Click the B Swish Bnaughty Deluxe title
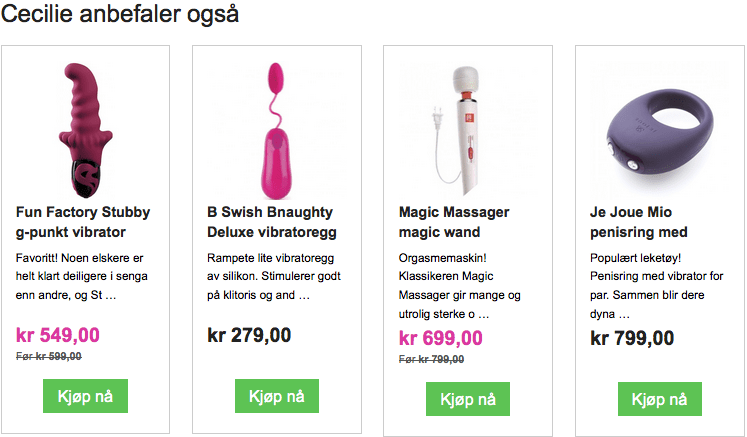The image size is (747, 437). 272,222
